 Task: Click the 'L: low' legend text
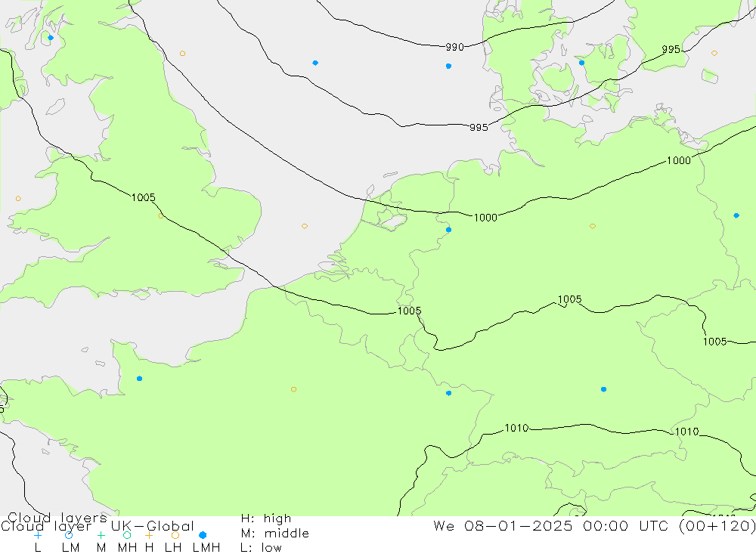[261, 548]
